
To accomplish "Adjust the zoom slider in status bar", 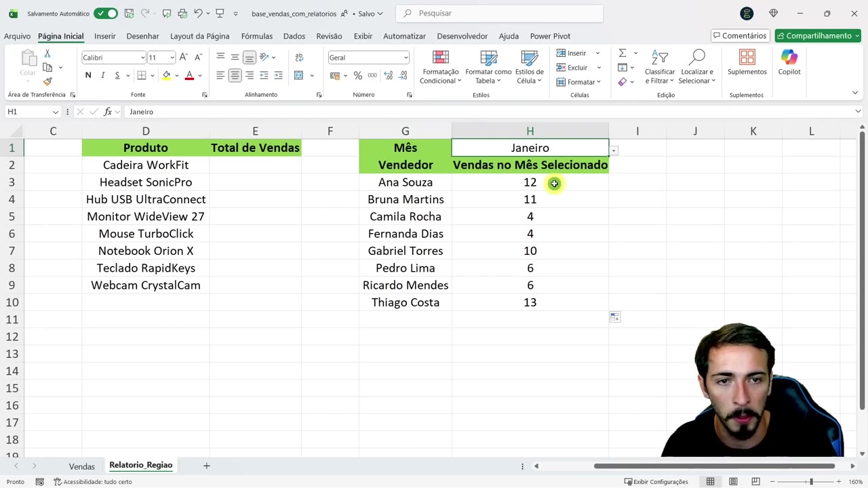I will (811, 482).
